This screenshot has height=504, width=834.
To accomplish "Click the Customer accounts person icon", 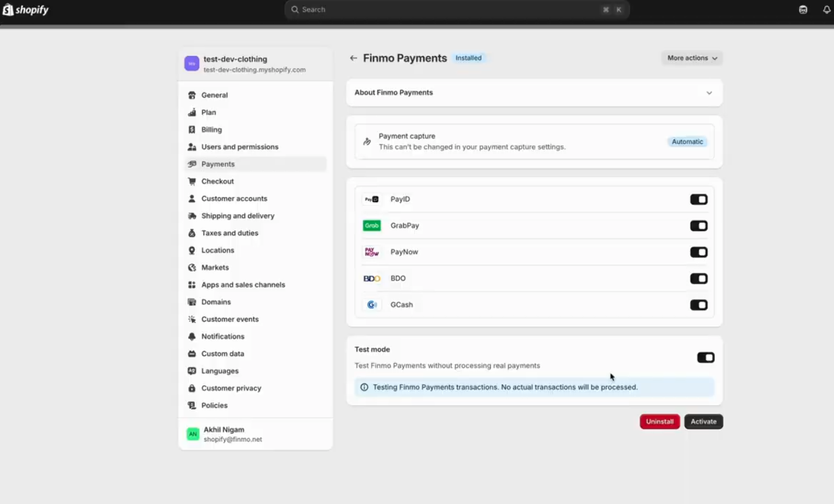I will pyautogui.click(x=192, y=198).
